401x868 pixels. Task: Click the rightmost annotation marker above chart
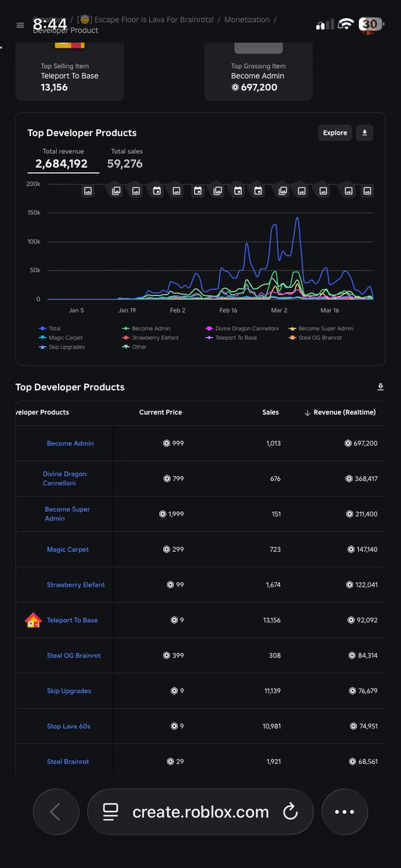[x=367, y=191]
